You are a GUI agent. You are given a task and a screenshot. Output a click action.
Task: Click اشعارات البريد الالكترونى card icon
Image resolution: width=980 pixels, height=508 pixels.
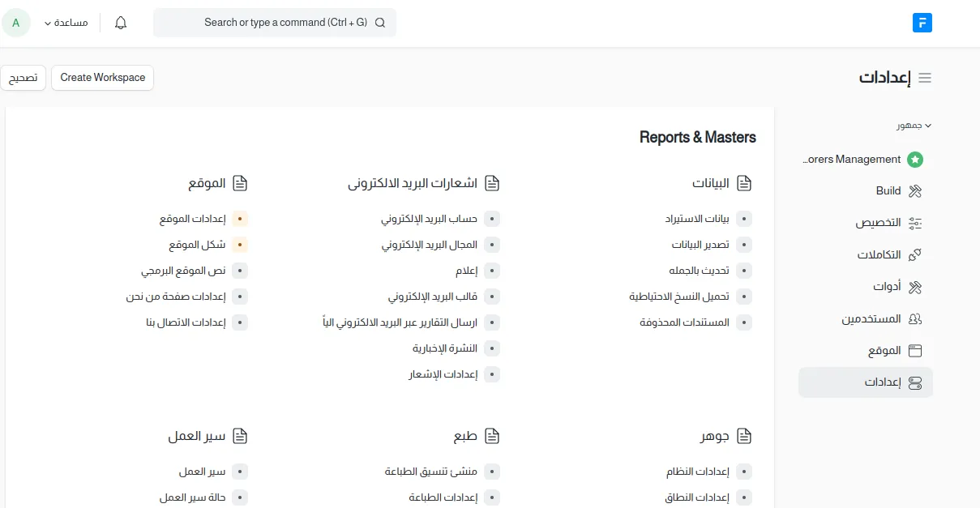[492, 184]
